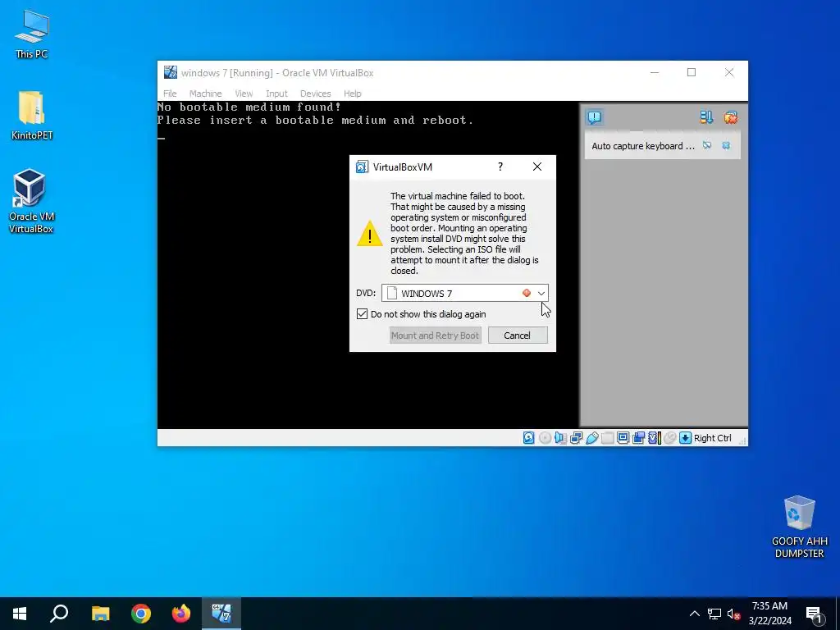Uncheck Do not show this dialog again
Viewport: 840px width, 630px height.
click(362, 314)
